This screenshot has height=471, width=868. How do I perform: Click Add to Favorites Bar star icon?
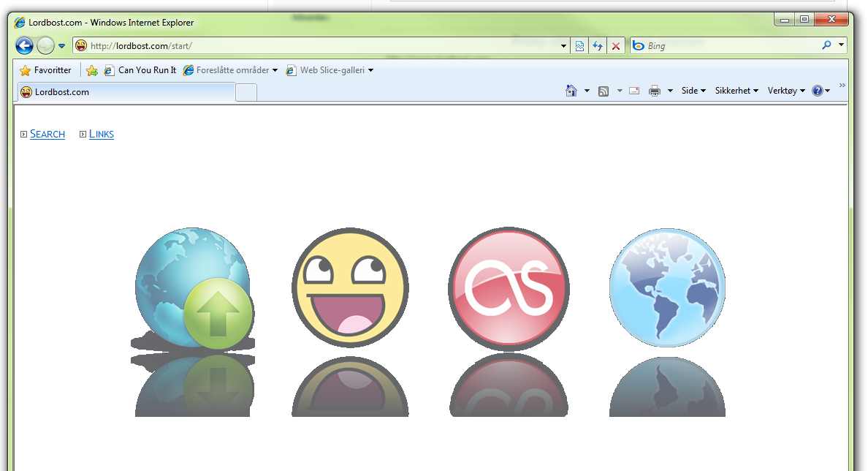[92, 70]
